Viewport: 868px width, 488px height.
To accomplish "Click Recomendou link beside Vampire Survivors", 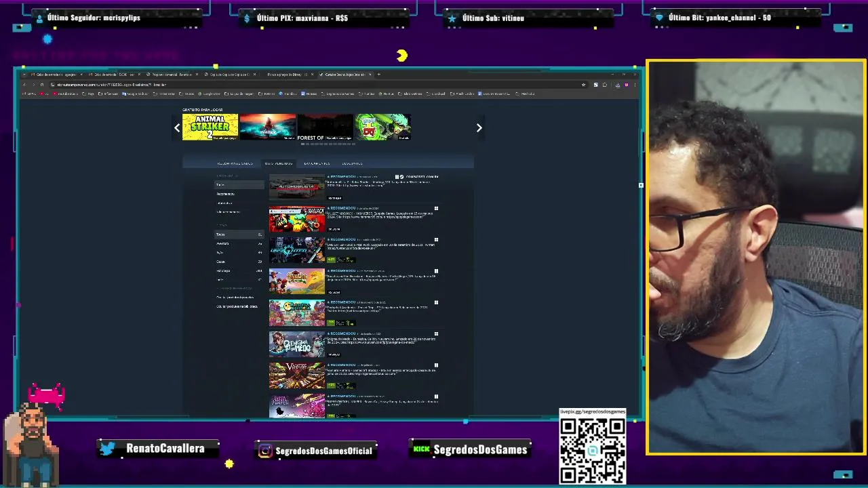I will point(342,365).
